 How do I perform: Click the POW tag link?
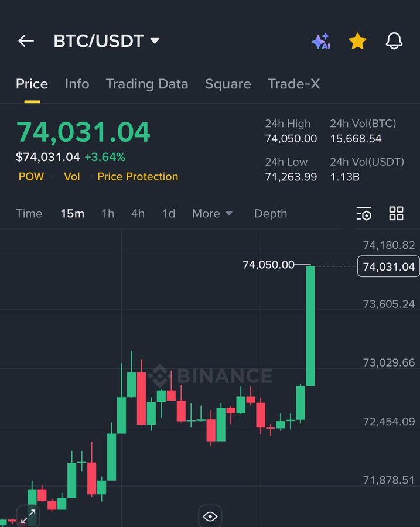[31, 176]
